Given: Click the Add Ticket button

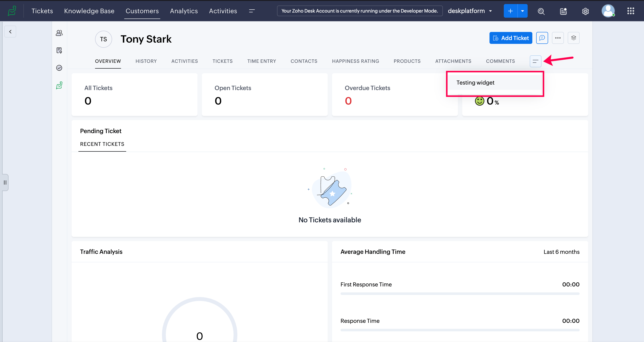Looking at the screenshot, I should [511, 38].
